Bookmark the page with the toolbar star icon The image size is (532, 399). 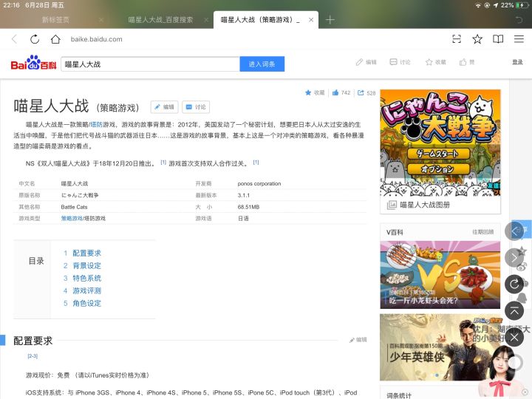[x=477, y=39]
